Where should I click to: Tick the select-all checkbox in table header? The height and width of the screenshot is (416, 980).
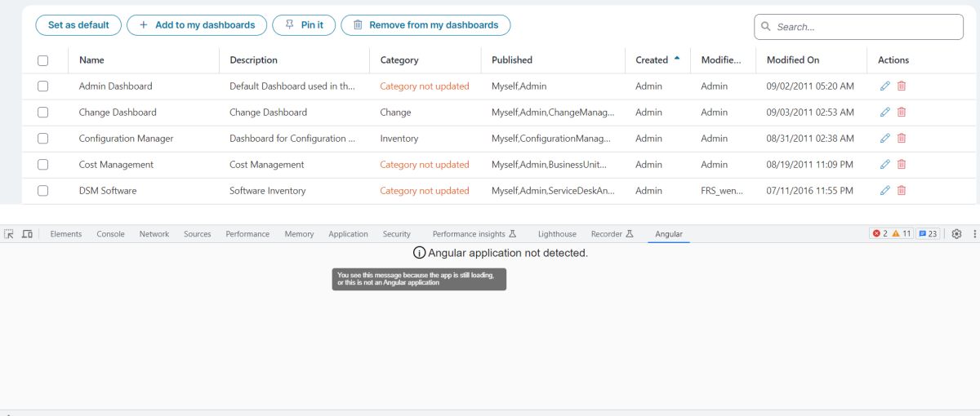click(43, 60)
